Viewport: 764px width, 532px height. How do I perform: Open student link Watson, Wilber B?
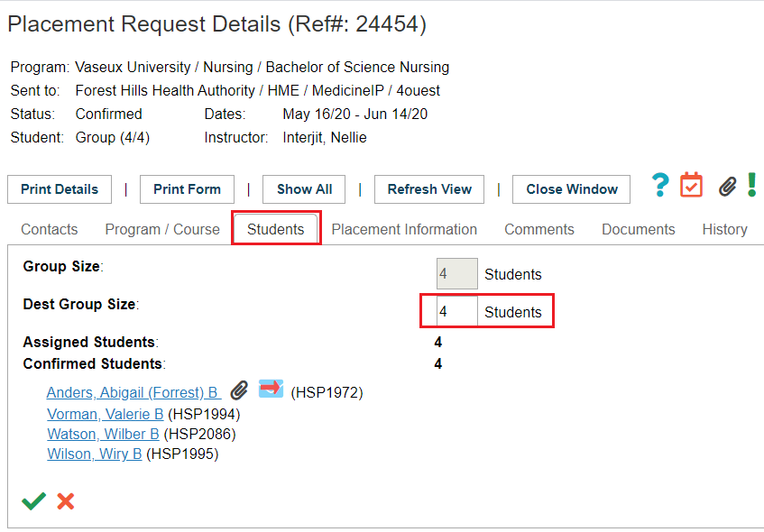[x=104, y=434]
